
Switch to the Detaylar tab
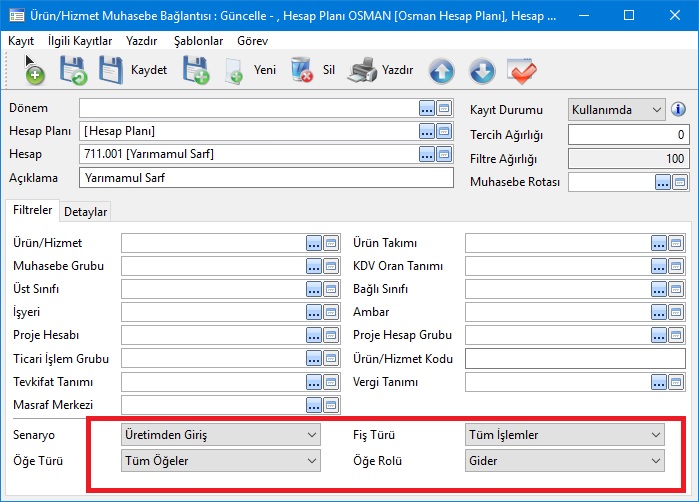[86, 211]
